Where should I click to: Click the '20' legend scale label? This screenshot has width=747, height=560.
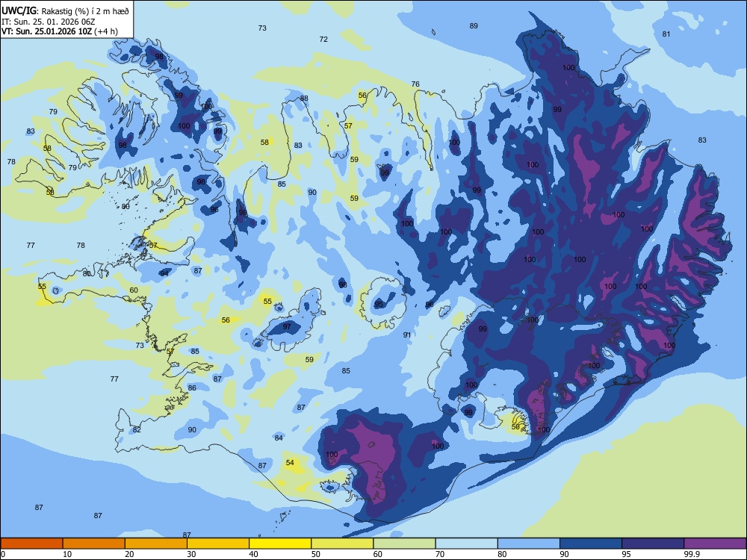point(129,554)
